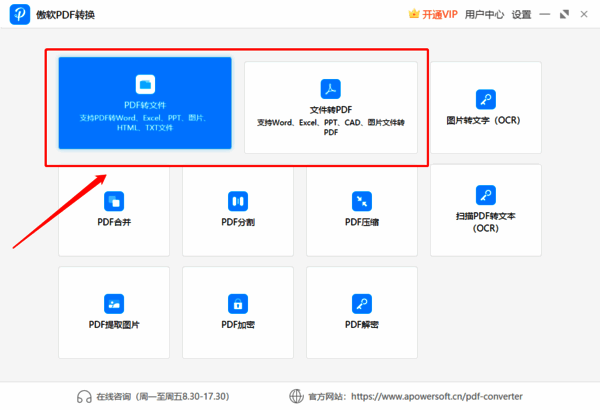
Task: Select the PDF压缩 compress icon
Action: (x=362, y=201)
